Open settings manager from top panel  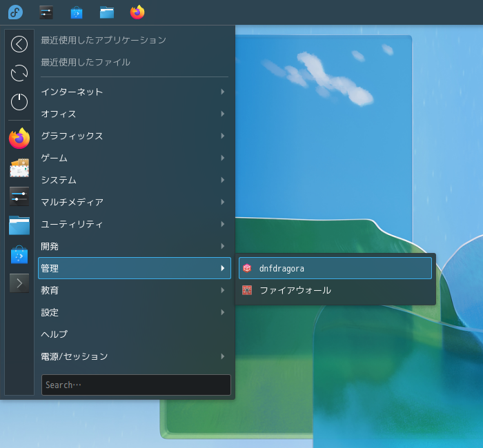click(46, 12)
